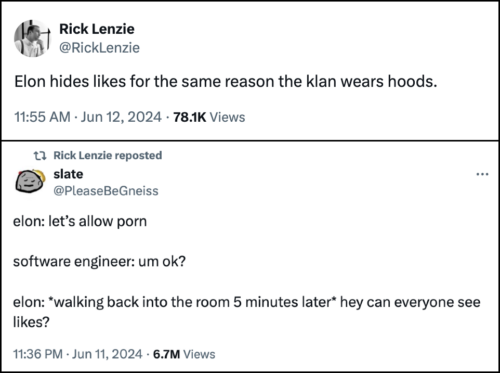Open the Rick Lenzie display name
500x373 pixels.
pyautogui.click(x=97, y=29)
